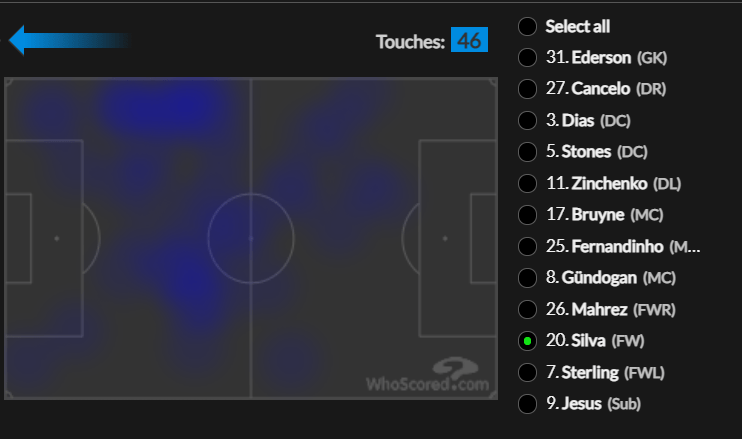Click the left penalty box on the pitch
742x439 pixels.
coord(44,238)
